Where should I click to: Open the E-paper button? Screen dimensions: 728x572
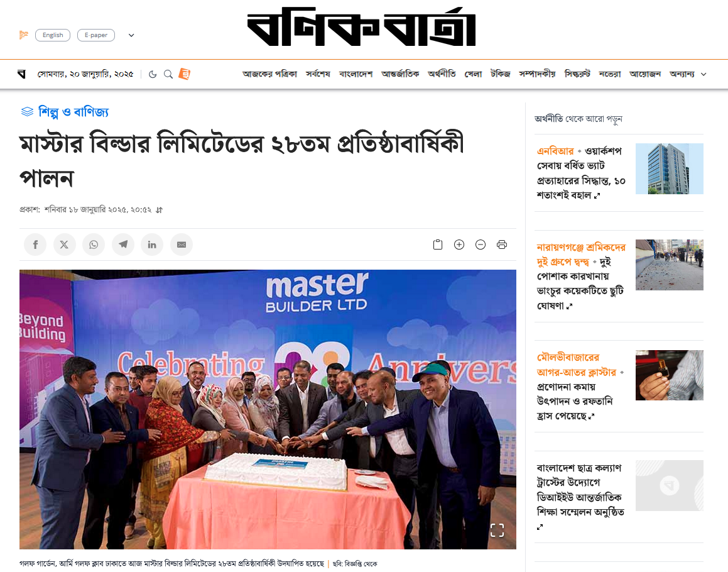[96, 35]
